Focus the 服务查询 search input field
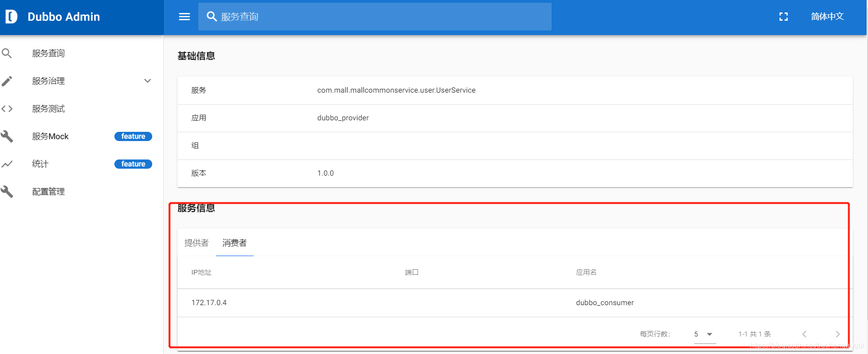 [375, 17]
